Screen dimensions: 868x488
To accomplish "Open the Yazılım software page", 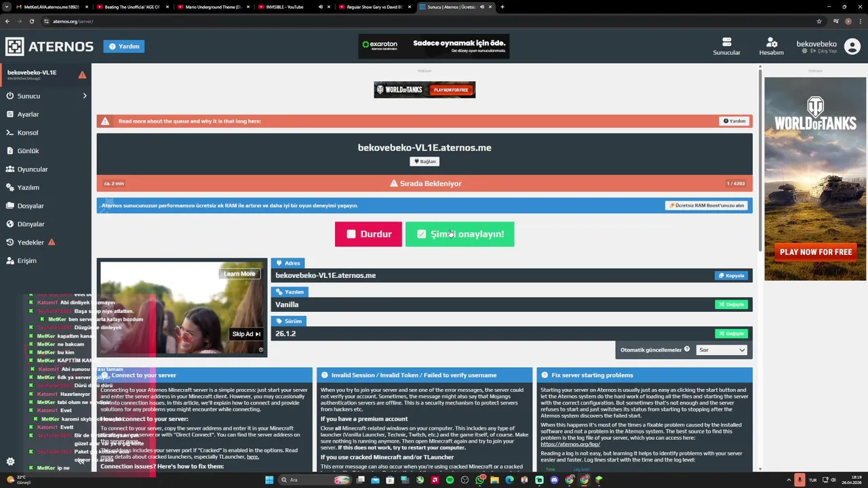I will [x=45, y=187].
